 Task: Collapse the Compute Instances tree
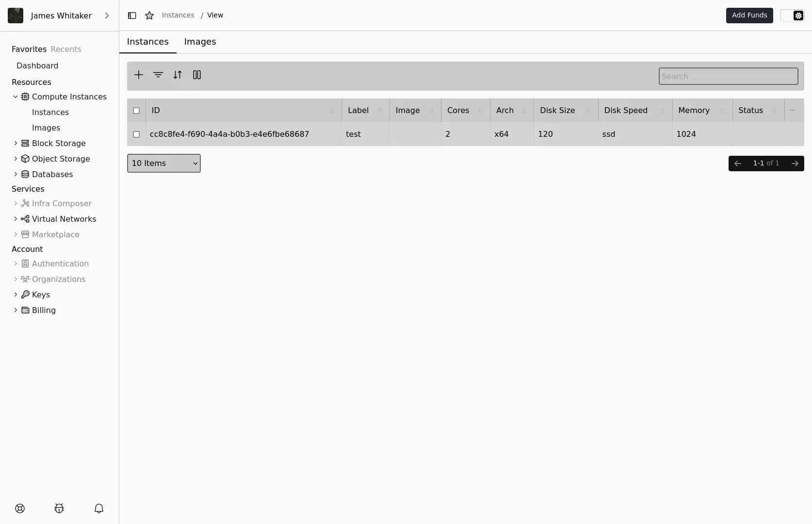coord(15,97)
